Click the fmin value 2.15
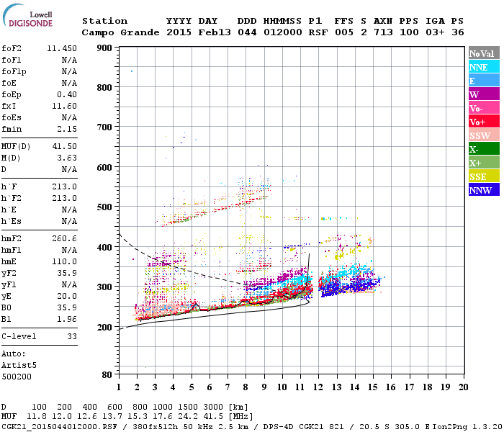The height and width of the screenshot is (432, 504). pyautogui.click(x=67, y=129)
